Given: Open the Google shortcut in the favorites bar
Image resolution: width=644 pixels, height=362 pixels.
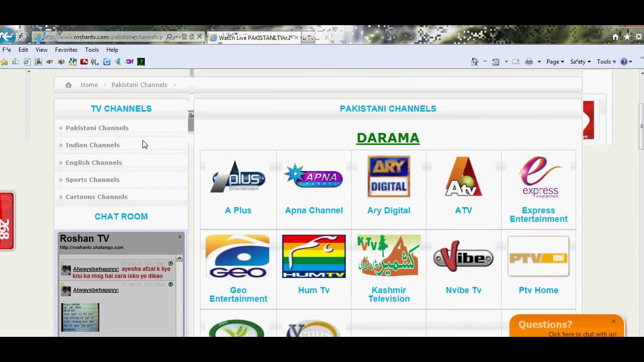Looking at the screenshot, I should pyautogui.click(x=72, y=62).
